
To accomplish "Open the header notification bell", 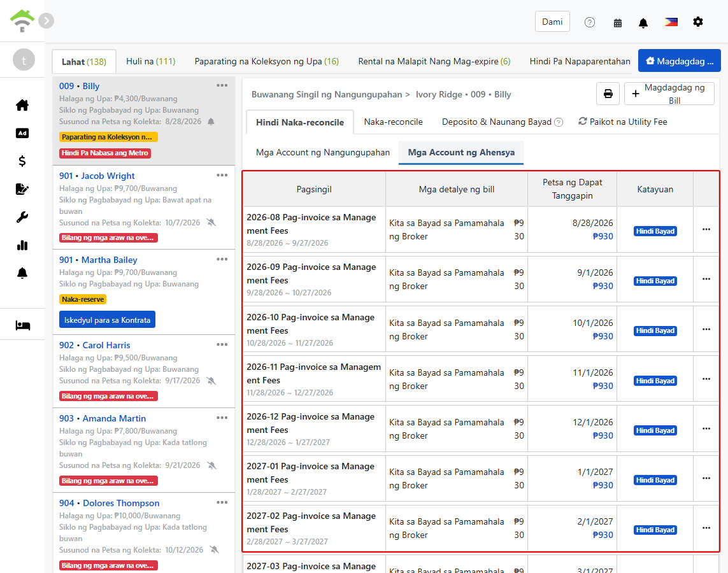I will point(643,23).
